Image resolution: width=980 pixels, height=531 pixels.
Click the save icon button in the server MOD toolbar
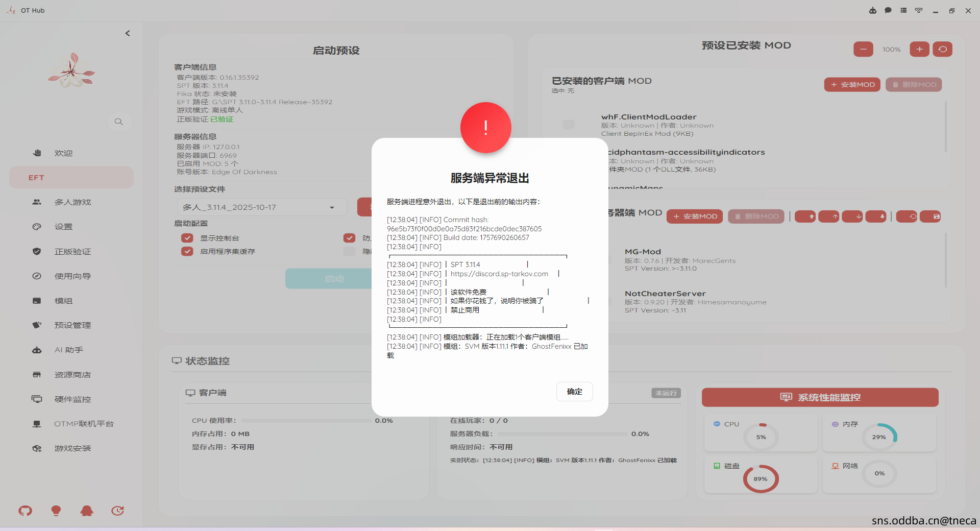pyautogui.click(x=936, y=216)
